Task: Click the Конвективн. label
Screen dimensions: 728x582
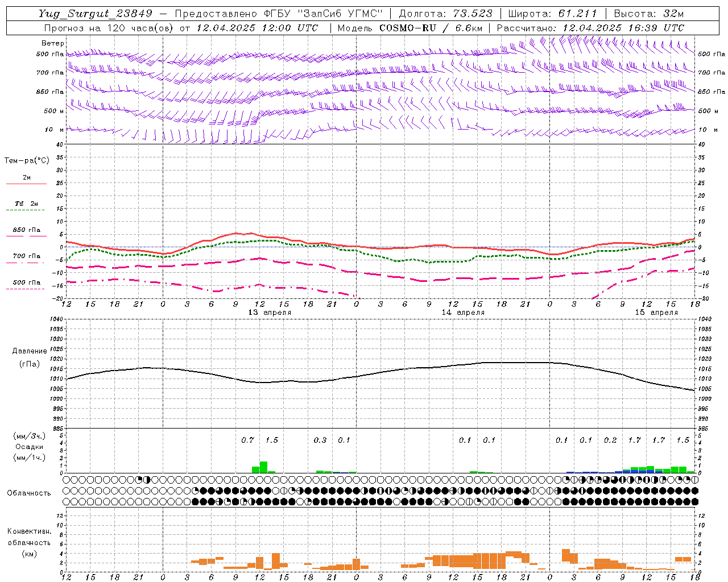Action: 29,531
